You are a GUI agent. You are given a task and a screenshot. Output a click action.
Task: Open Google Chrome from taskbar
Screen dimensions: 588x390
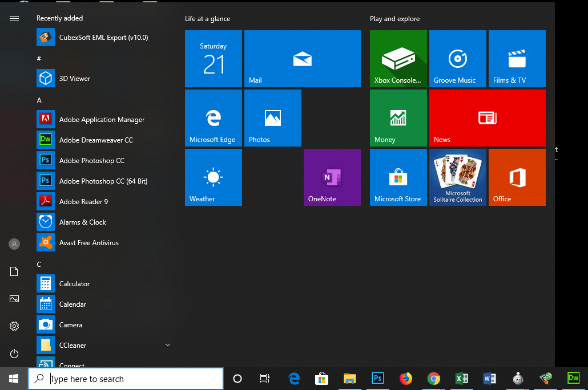(x=434, y=379)
